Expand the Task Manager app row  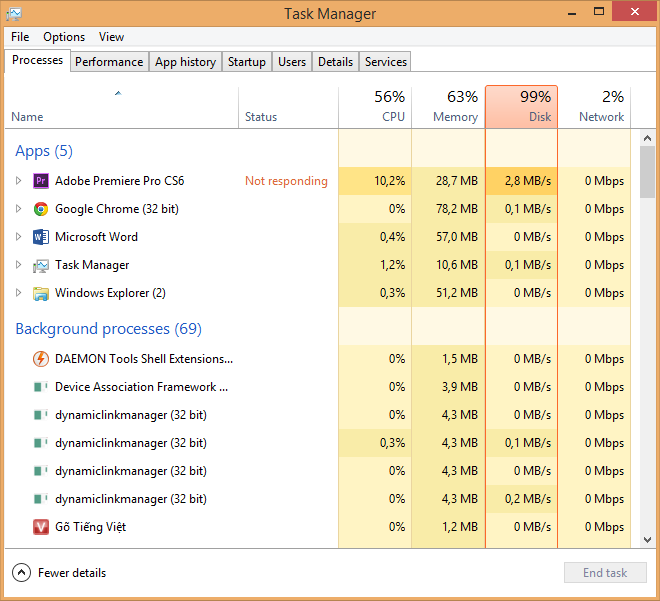(x=18, y=265)
